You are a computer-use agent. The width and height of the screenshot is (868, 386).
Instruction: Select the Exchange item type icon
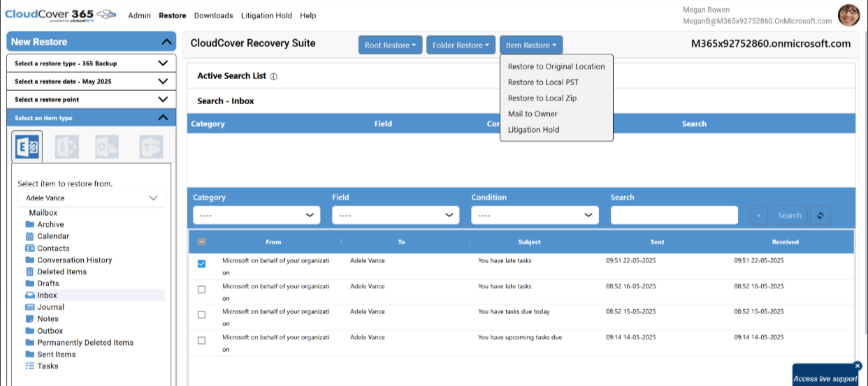pos(27,147)
